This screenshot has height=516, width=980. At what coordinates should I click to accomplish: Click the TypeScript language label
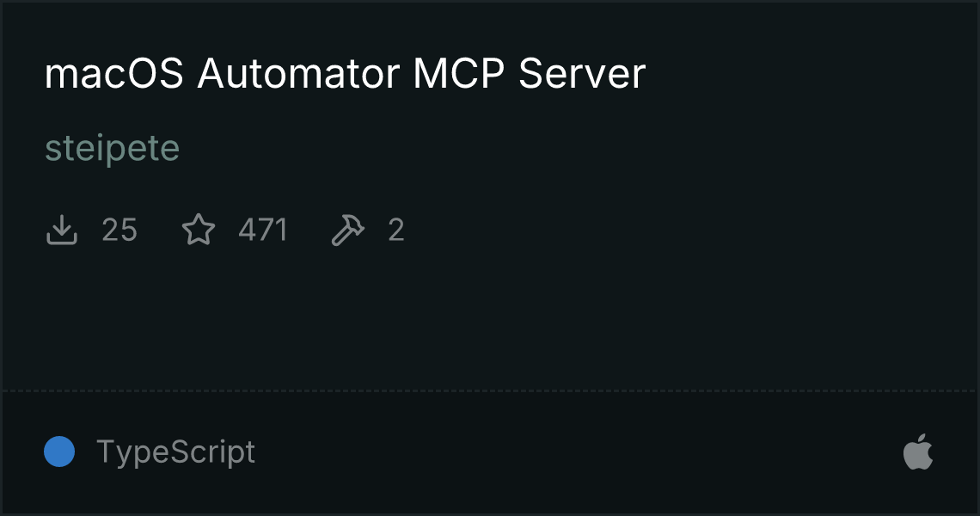pos(175,452)
